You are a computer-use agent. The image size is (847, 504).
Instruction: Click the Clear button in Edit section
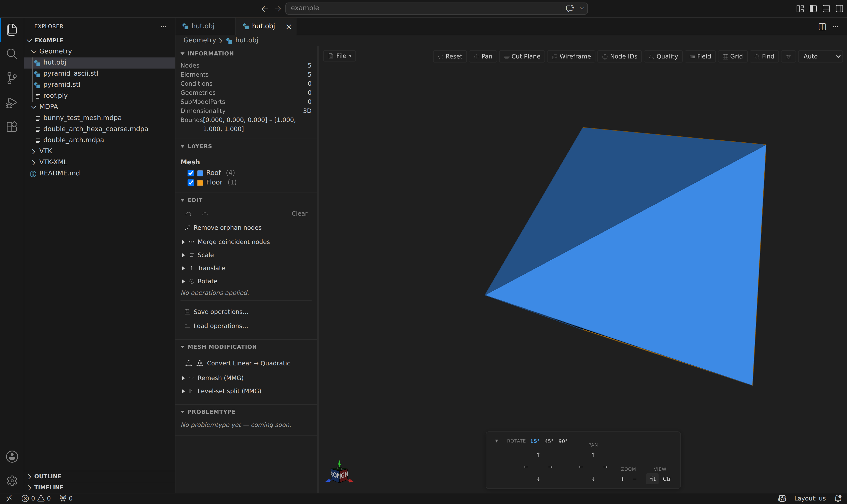coord(299,214)
